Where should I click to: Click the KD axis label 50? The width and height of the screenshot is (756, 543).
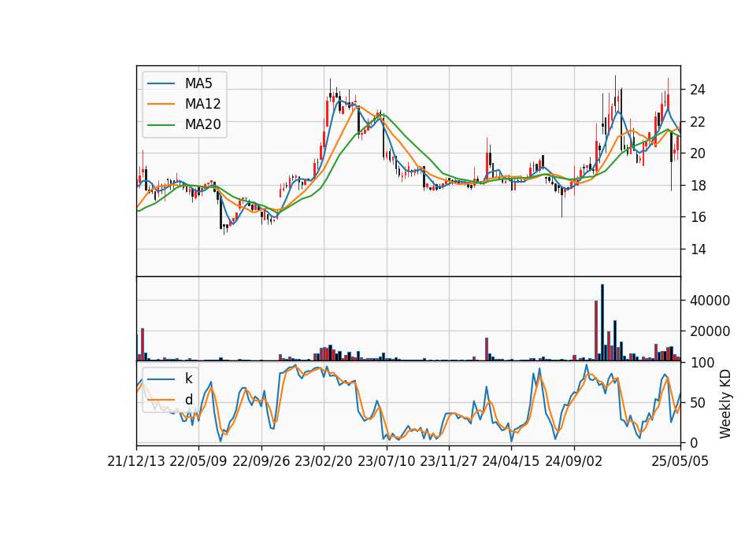pyautogui.click(x=698, y=403)
